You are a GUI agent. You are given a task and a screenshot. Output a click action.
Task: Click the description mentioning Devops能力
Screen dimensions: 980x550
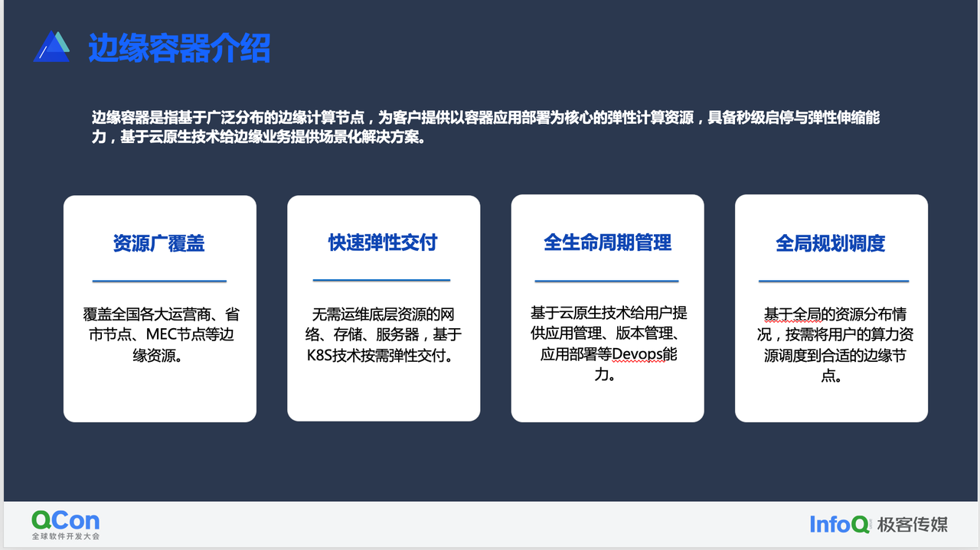point(608,344)
